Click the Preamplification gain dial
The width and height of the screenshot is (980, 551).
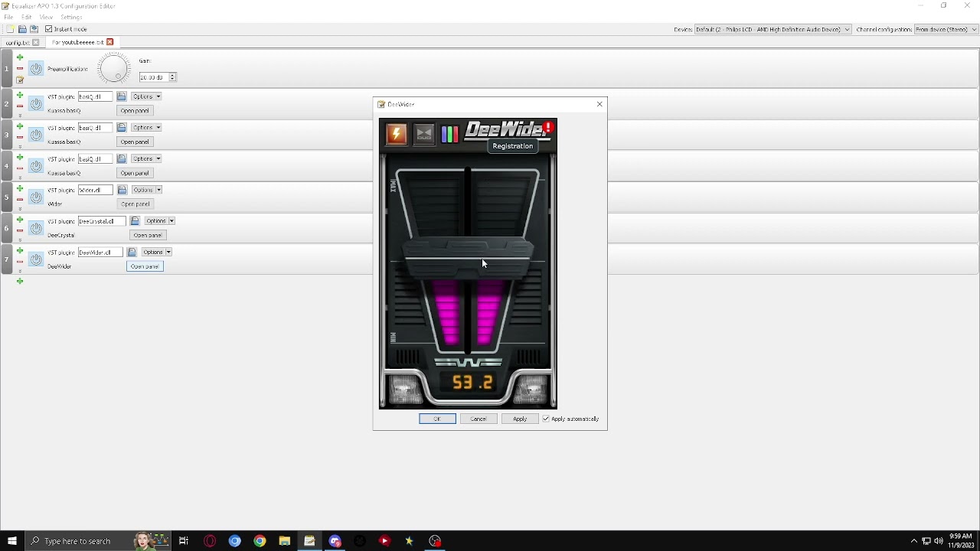[x=114, y=69]
